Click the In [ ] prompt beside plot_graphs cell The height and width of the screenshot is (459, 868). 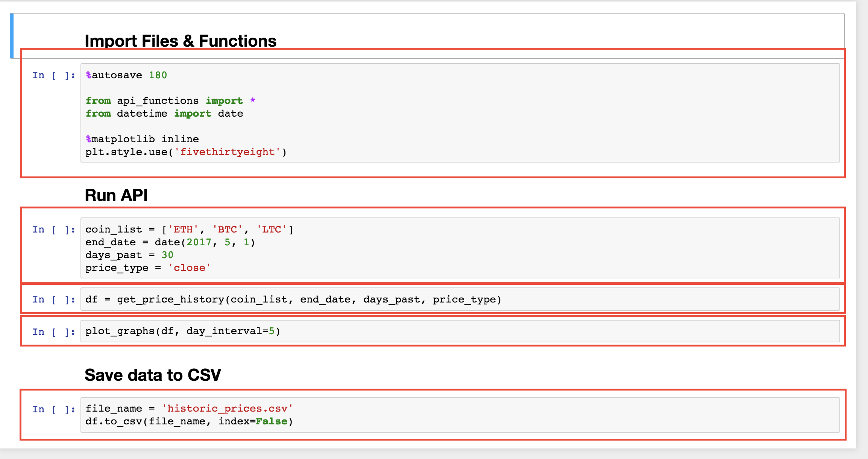tap(54, 332)
